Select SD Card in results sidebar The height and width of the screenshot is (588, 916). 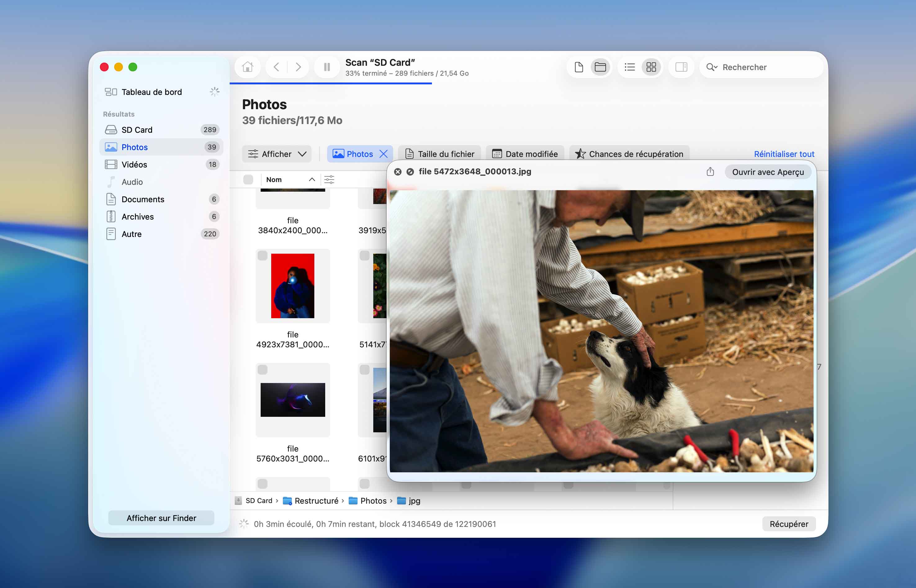point(162,130)
